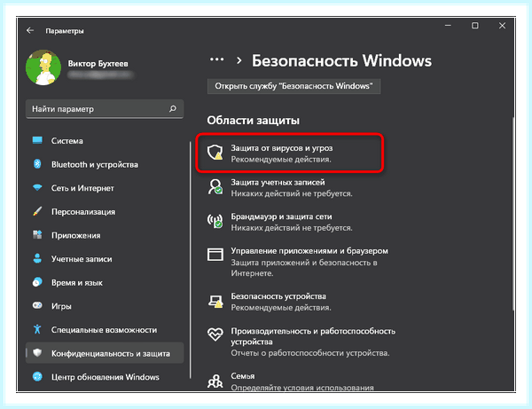Select the Учетные записи person icon
532x409 pixels.
[x=37, y=258]
